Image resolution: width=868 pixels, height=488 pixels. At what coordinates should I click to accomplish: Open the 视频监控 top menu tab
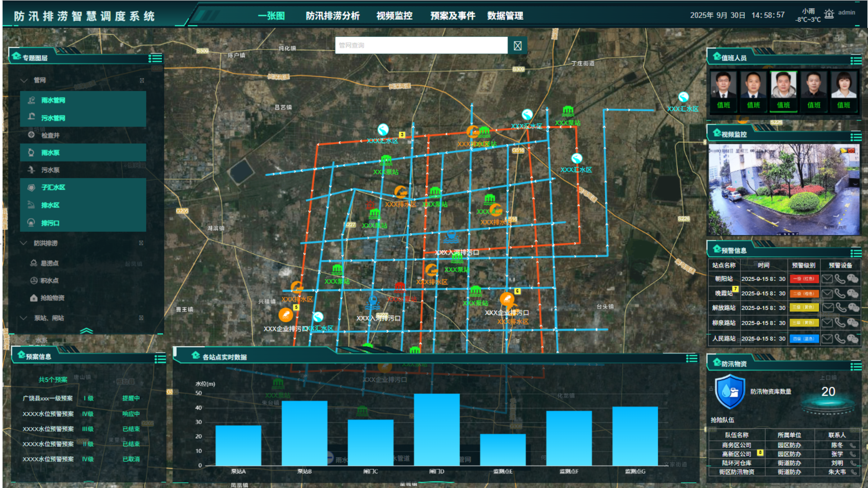394,16
